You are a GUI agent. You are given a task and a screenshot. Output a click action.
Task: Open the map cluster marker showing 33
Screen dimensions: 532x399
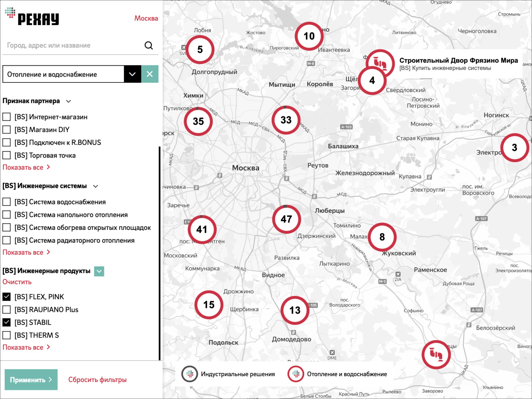pyautogui.click(x=286, y=120)
